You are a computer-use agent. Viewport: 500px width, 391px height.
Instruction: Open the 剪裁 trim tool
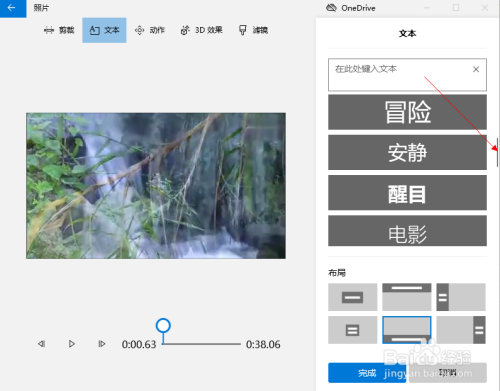pyautogui.click(x=59, y=30)
